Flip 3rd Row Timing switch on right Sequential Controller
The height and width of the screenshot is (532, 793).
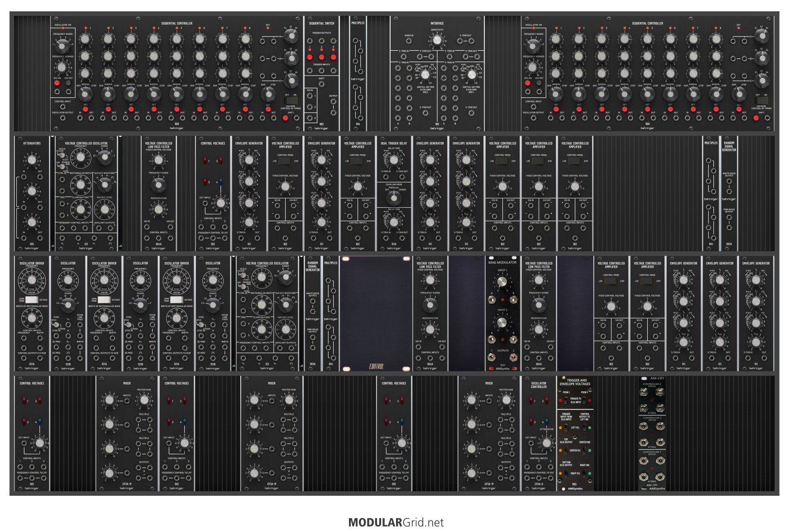point(761,100)
